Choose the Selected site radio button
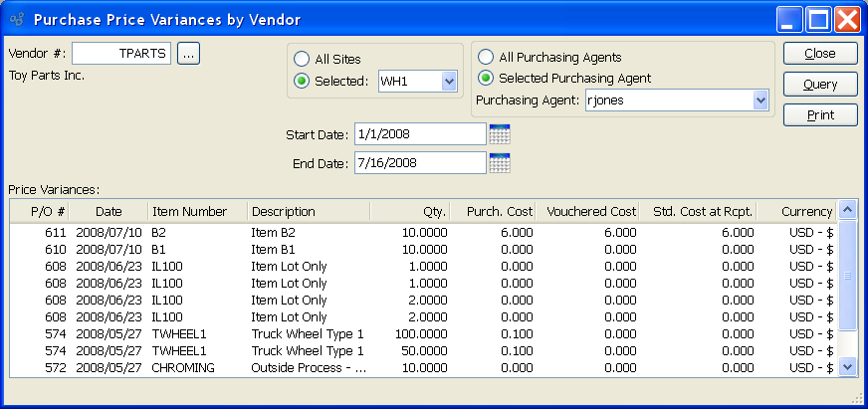This screenshot has height=409, width=868. (x=302, y=81)
